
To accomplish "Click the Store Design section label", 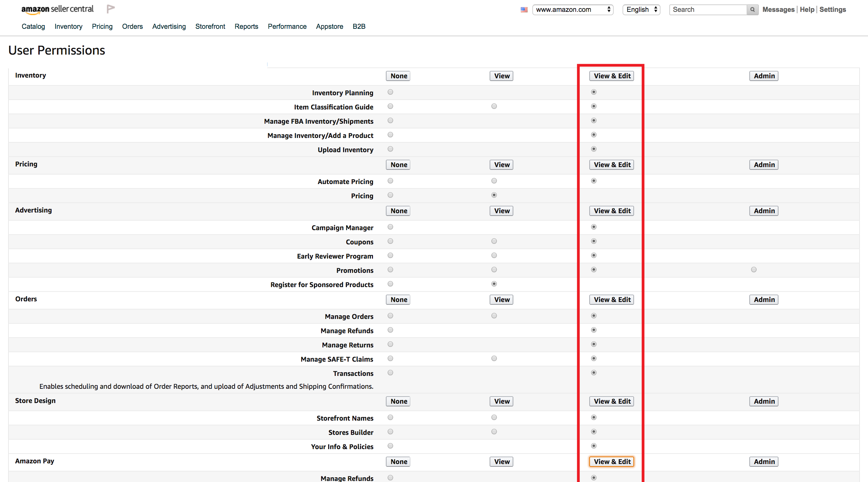I will (x=35, y=401).
